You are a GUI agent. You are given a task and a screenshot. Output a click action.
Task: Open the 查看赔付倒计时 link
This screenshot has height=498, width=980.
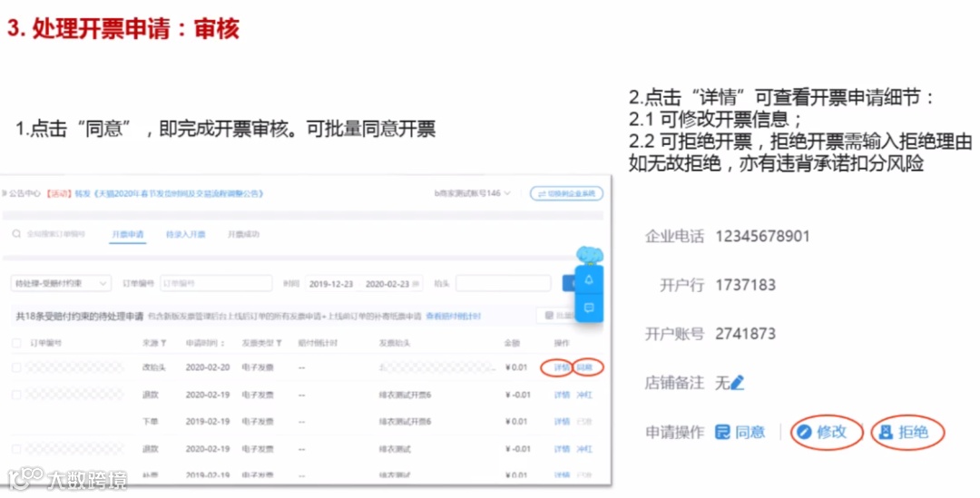pos(453,317)
